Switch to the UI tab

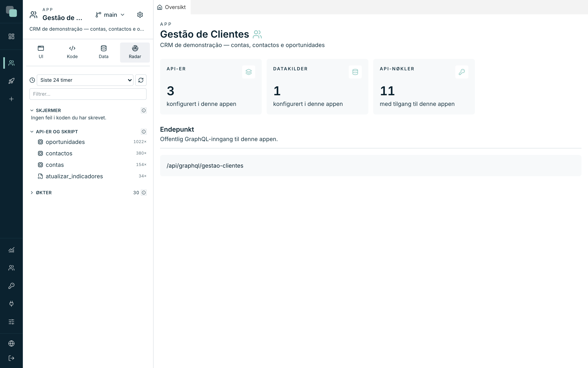41,52
